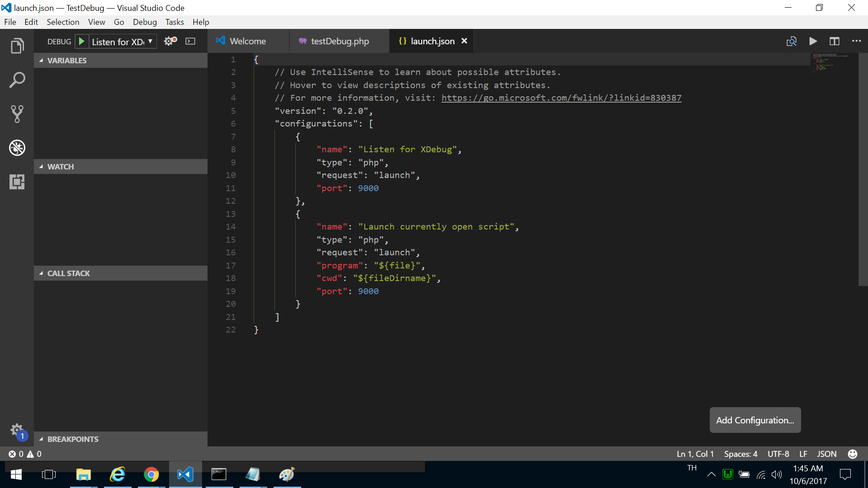This screenshot has height=488, width=868.
Task: Open the Source Control view
Action: click(x=17, y=114)
